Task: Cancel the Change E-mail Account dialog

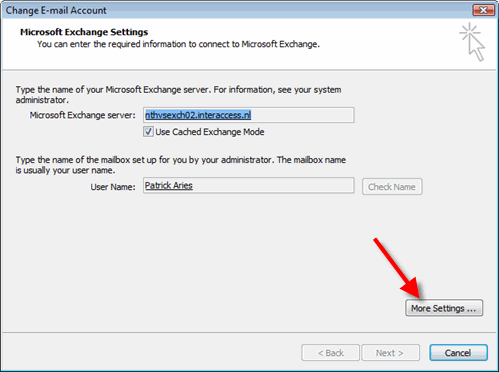Action: (458, 353)
